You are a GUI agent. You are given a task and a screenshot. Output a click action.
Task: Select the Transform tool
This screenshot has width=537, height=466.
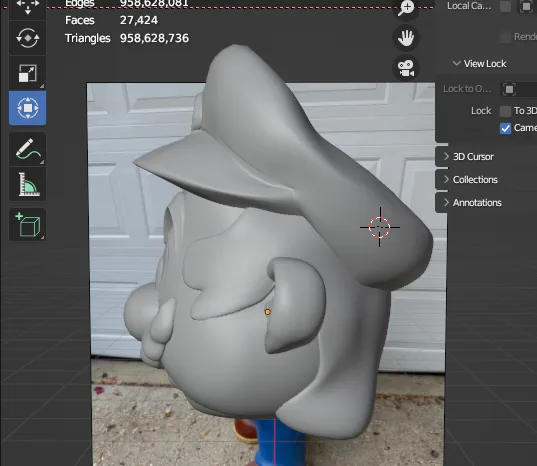27,108
